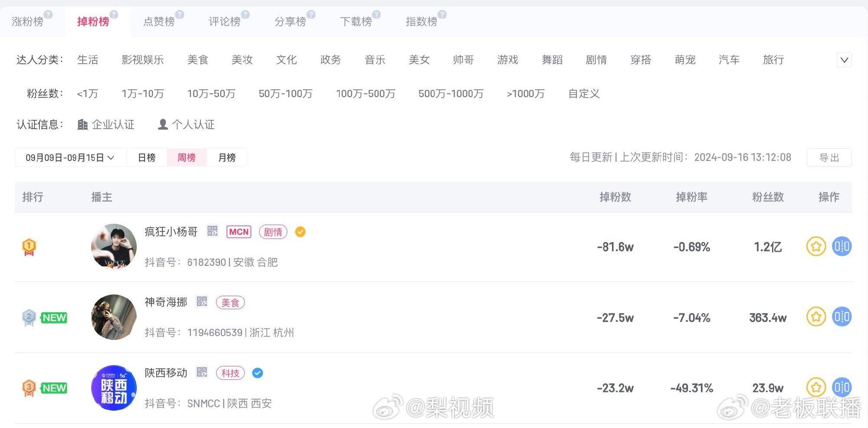Viewport: 868px width, 428px height.
Task: Click help icon beside 涨粉榜 tab
Action: (48, 15)
